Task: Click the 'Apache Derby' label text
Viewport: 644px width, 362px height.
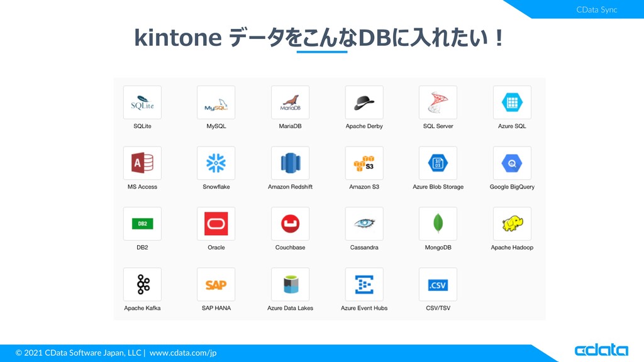Action: [x=364, y=126]
